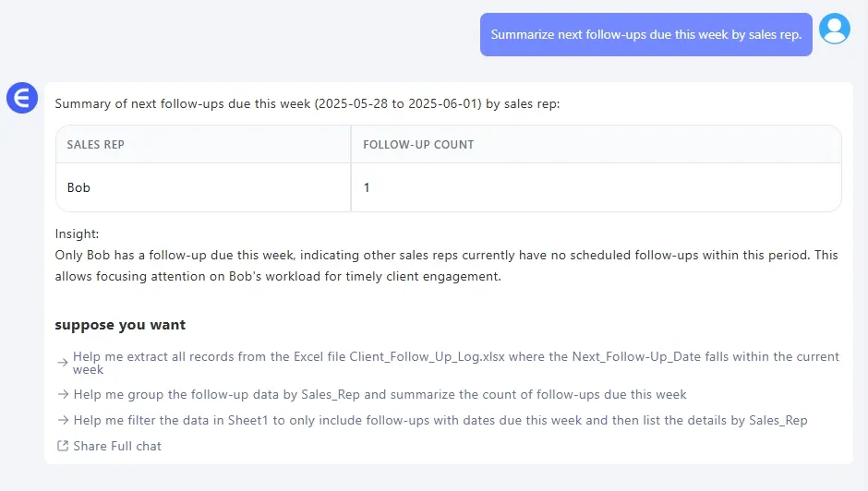Select Bob's follow-up count cell showing 1
Image resolution: width=868 pixels, height=491 pixels.
pos(367,188)
